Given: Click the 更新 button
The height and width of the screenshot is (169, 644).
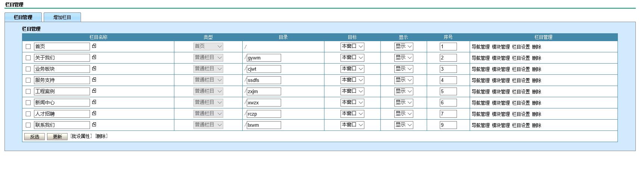Looking at the screenshot, I should 57,136.
